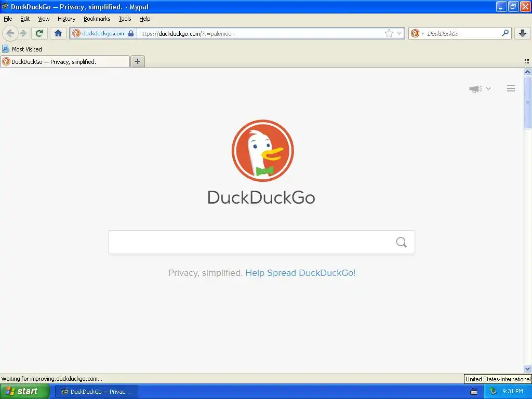Open the File menu
Screen dimensions: 532x399
(x=8, y=19)
